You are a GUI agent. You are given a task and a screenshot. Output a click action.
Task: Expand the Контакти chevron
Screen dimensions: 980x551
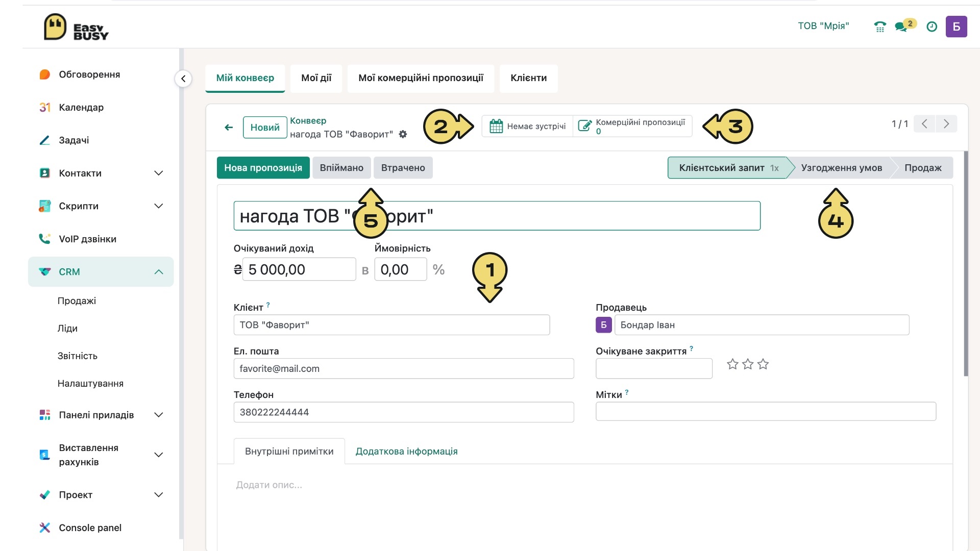[x=159, y=173]
